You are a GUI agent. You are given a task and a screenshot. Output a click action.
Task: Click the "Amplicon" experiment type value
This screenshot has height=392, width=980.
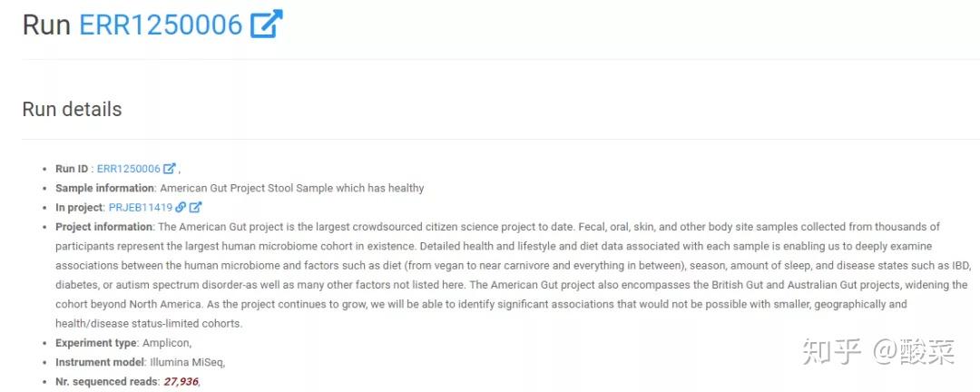coord(166,343)
